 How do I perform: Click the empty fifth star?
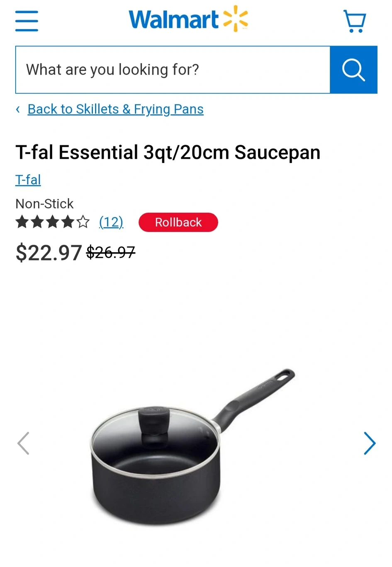pos(83,222)
